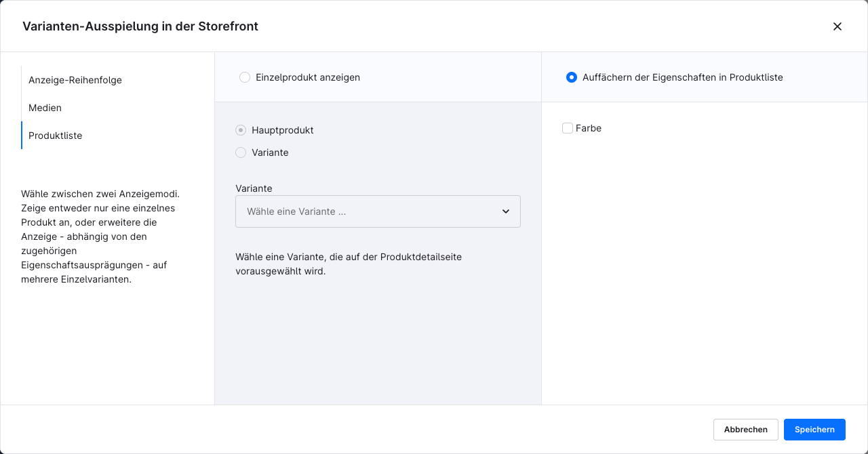Select Einzelprodukt anzeigen radio option
Image resolution: width=868 pixels, height=454 pixels.
[245, 77]
